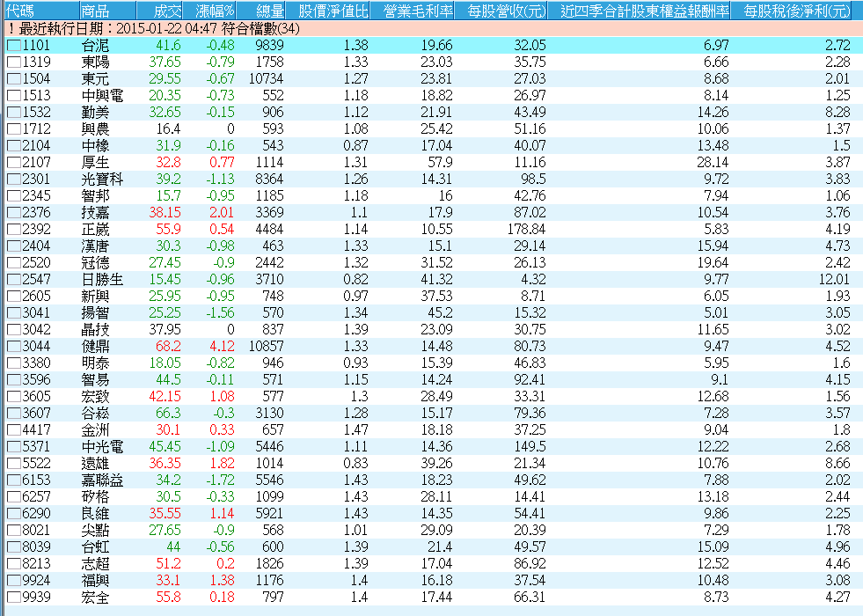This screenshot has width=863, height=616.
Task: Check the box beside 1532 勤美
Action: (14, 113)
